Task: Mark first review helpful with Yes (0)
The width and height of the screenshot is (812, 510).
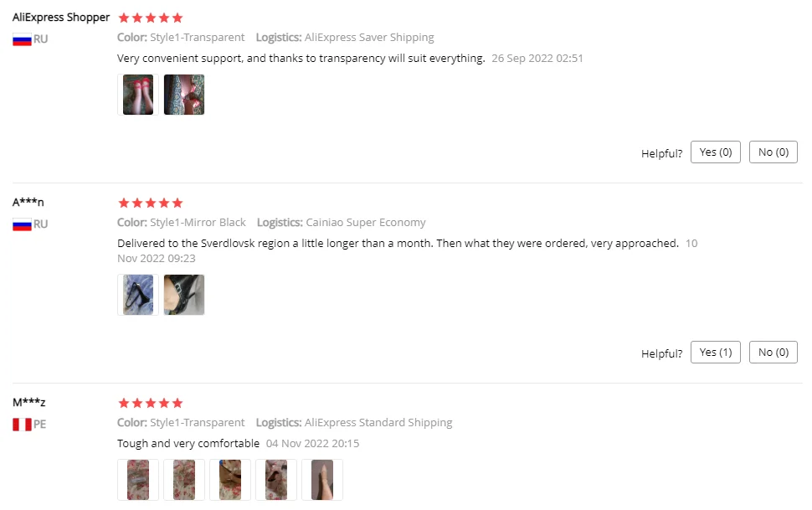Action: [x=715, y=152]
